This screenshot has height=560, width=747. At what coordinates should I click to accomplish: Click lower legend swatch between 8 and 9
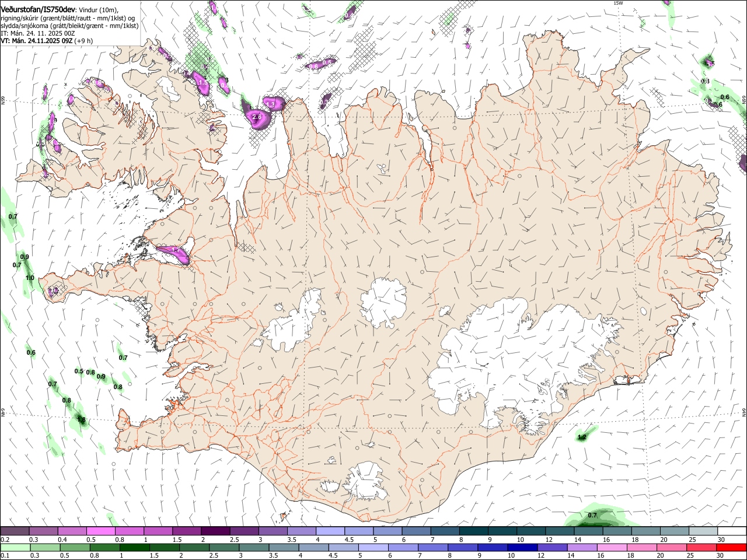tap(463, 547)
